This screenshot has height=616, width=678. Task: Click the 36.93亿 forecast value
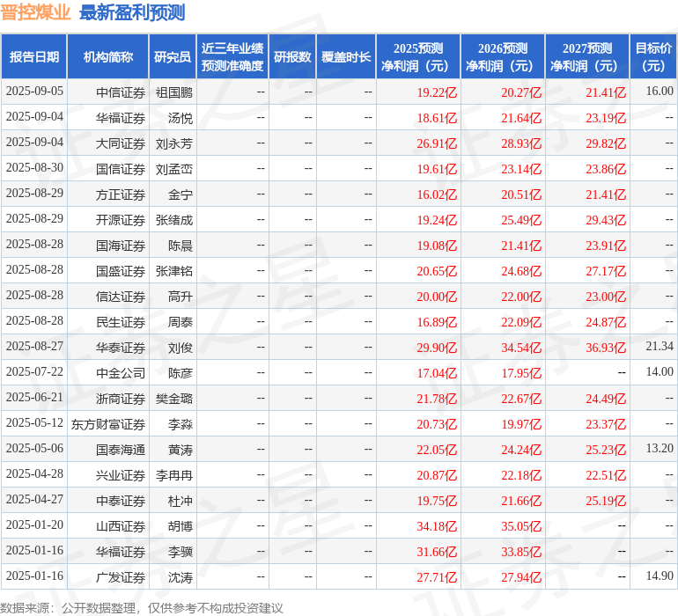(606, 348)
